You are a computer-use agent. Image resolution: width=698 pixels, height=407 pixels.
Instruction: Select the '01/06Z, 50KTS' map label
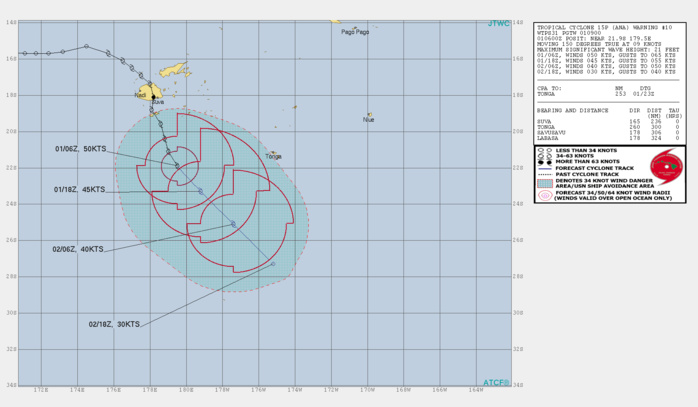point(80,149)
